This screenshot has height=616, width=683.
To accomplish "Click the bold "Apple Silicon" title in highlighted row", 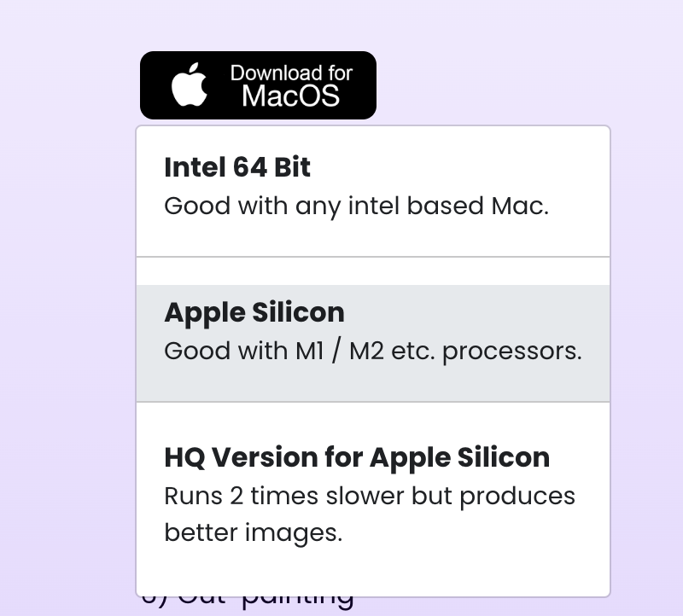I will [254, 312].
